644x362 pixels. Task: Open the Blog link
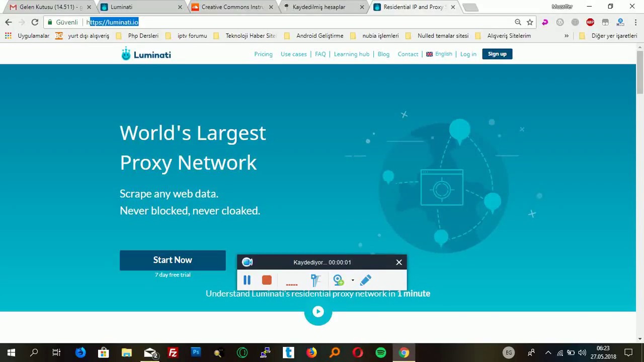[383, 54]
